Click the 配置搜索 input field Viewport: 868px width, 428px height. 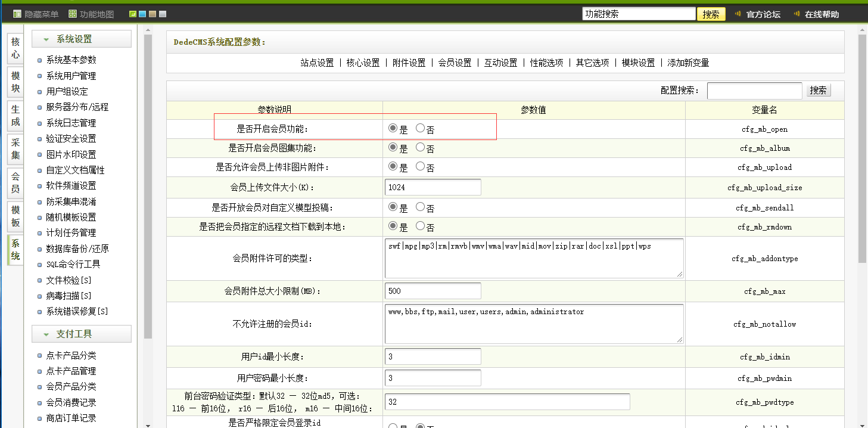(x=754, y=91)
